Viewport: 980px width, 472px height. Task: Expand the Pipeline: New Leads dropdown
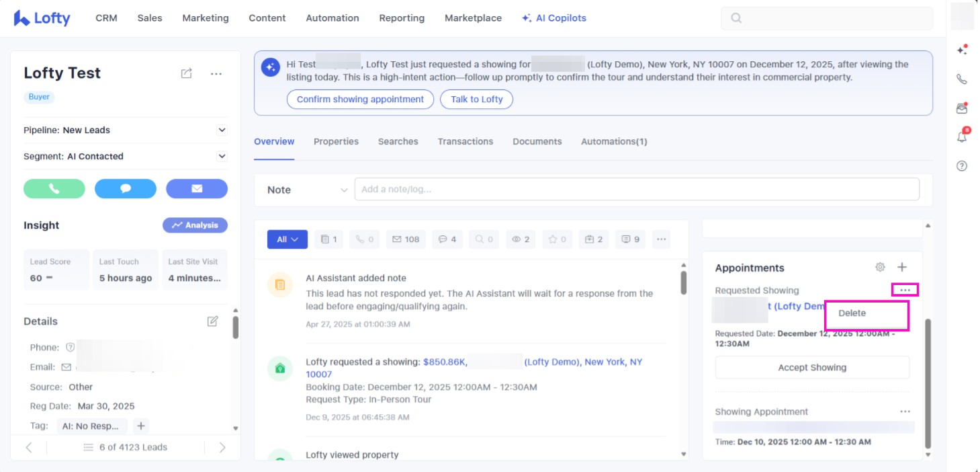(222, 130)
